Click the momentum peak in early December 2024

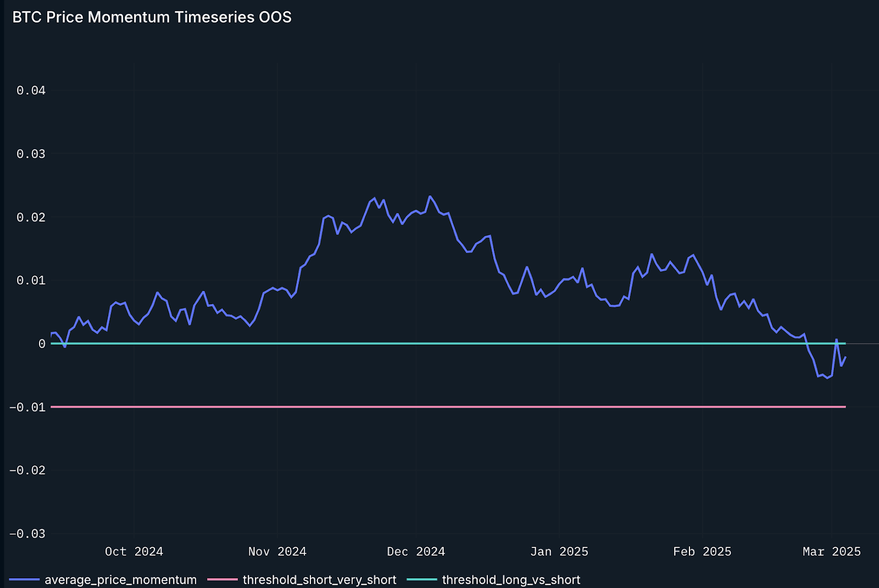coord(430,197)
